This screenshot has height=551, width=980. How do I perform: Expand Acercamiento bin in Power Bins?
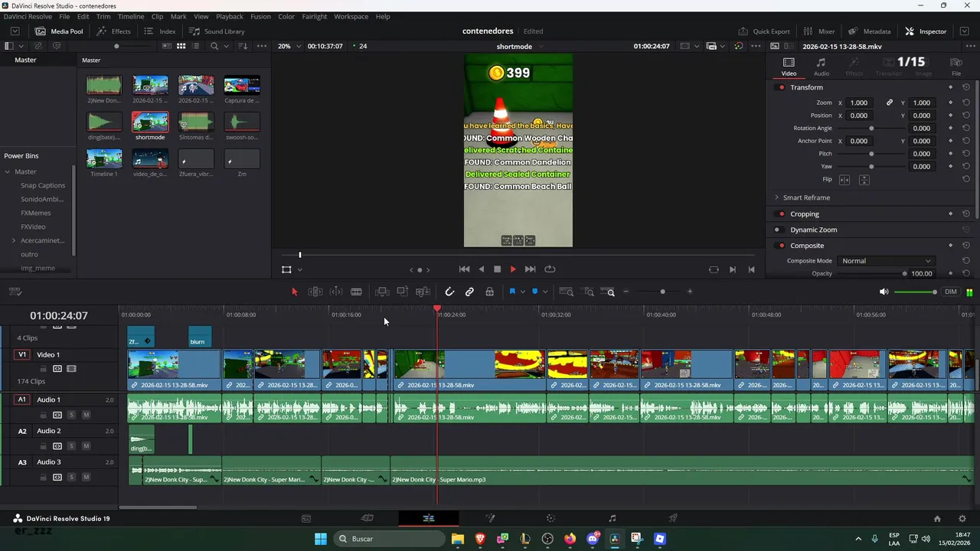14,240
